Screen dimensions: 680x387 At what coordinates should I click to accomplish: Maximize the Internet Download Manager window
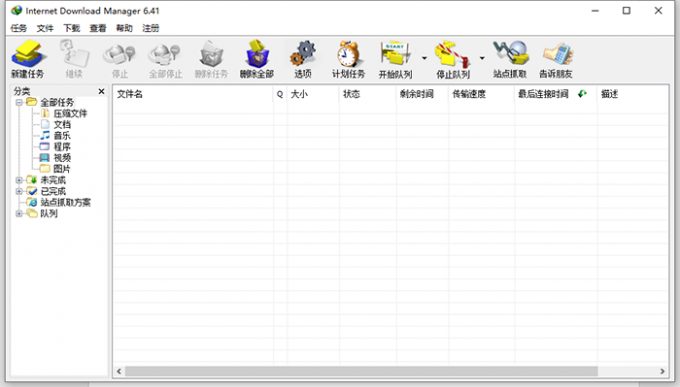click(626, 10)
